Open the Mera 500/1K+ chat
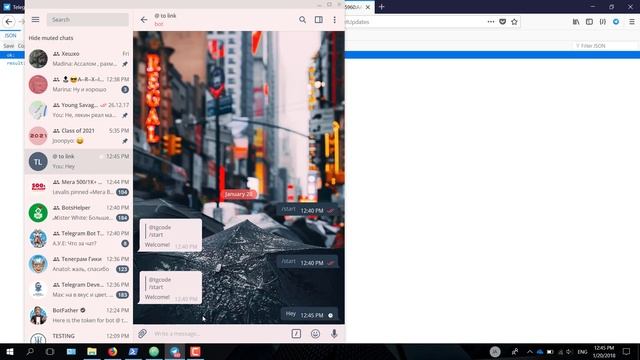The height and width of the screenshot is (360, 640). (x=79, y=187)
